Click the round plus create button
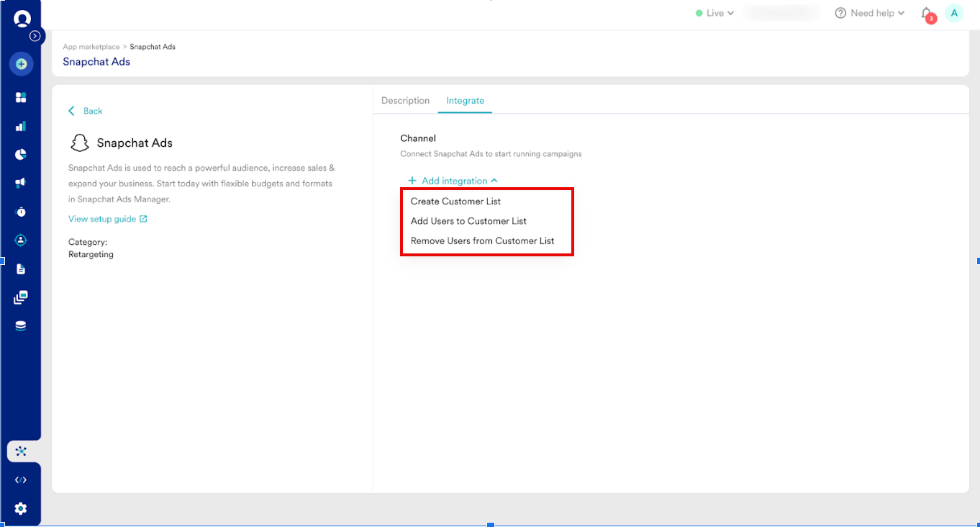980x527 pixels. [21, 64]
